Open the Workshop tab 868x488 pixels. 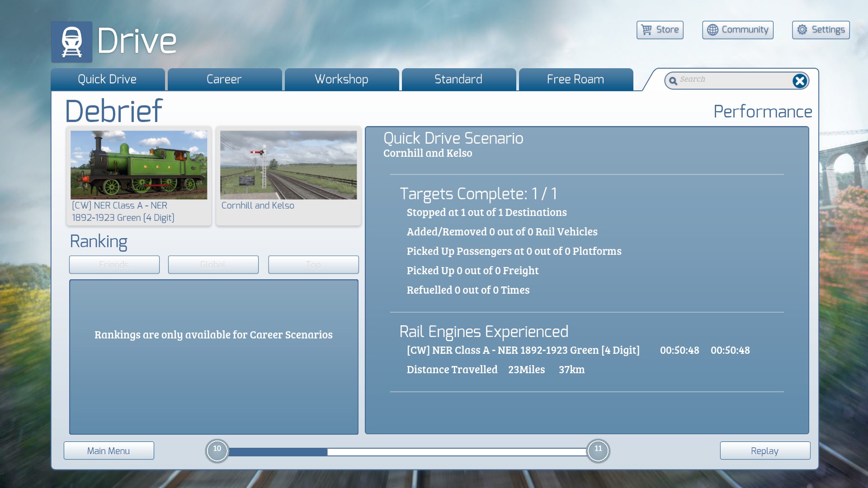click(341, 80)
